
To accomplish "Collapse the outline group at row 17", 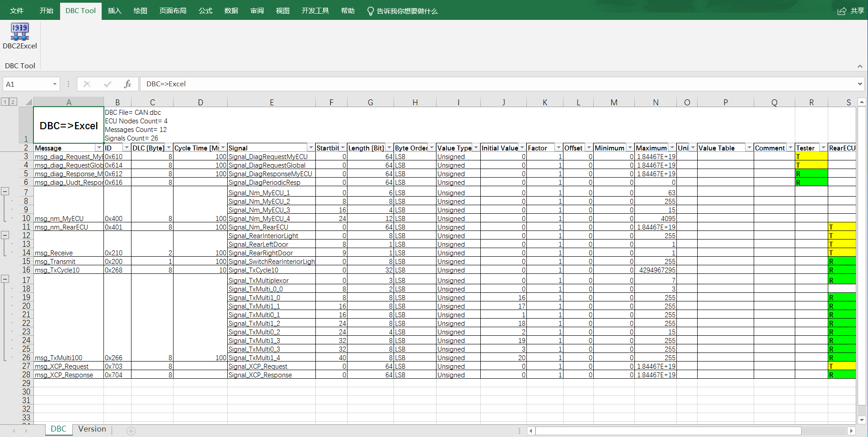I will coord(5,279).
